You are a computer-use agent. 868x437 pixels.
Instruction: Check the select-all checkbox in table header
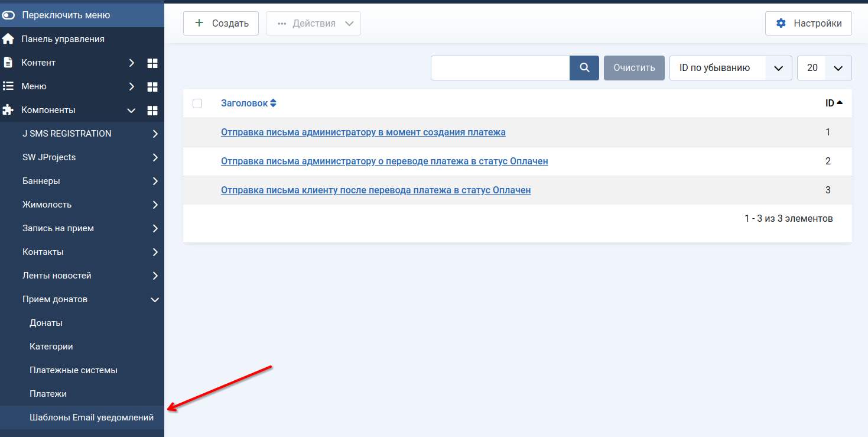[197, 103]
